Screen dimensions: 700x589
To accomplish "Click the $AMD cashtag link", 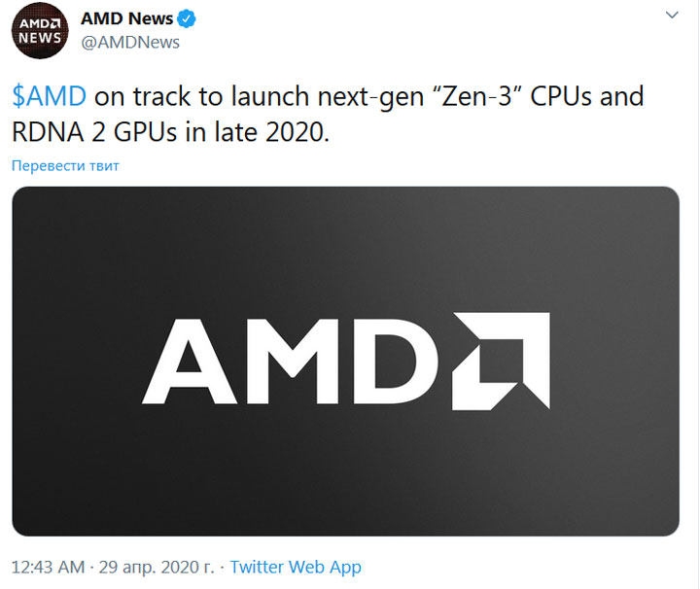I will coord(49,98).
